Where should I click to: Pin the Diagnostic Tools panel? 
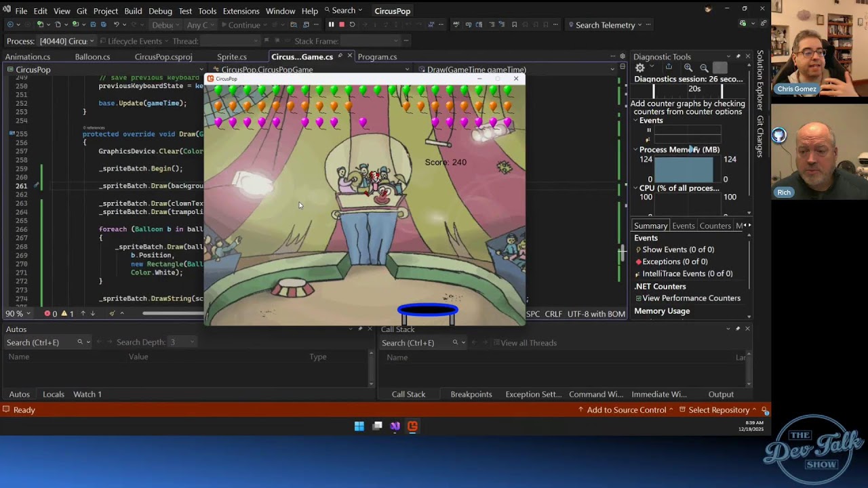(738, 57)
